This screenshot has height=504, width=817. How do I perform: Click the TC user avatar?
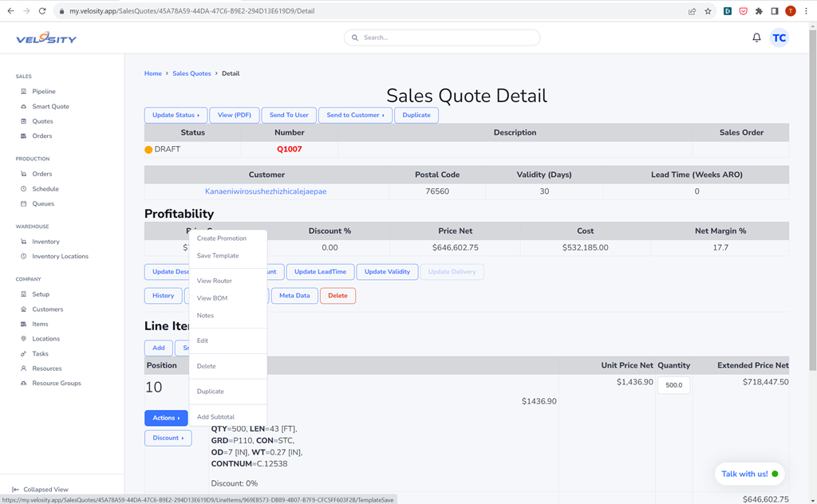pyautogui.click(x=779, y=37)
